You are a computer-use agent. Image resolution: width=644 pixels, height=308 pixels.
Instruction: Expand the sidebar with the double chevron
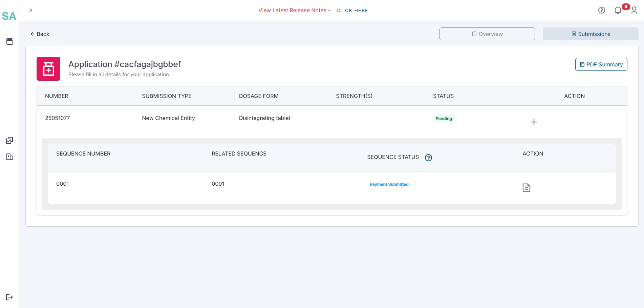(31, 10)
